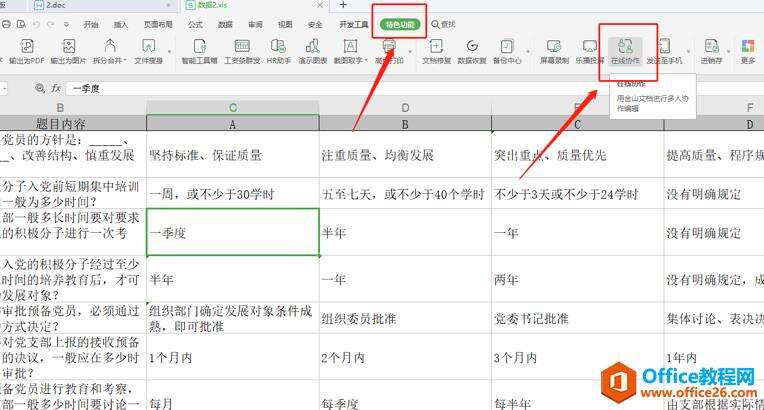Viewport: 764px width, 410px height.
Task: Click the 发送至手机 send-to-phone icon
Action: click(664, 47)
